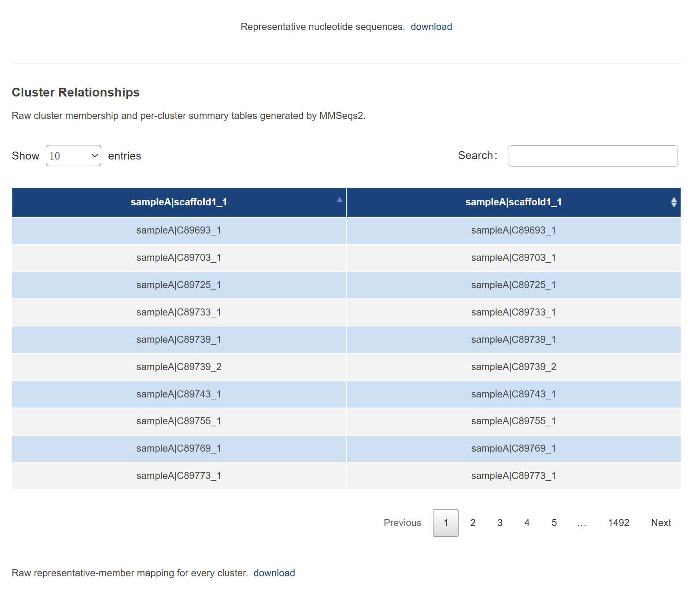This screenshot has width=700, height=601.
Task: Select sampleA|C89743_1 in first column
Action: [179, 394]
